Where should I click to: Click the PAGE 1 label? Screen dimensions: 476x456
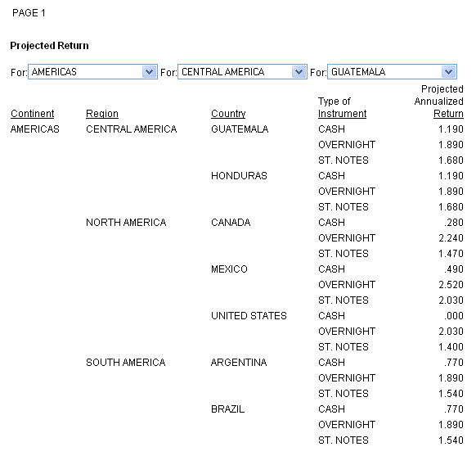(x=29, y=13)
